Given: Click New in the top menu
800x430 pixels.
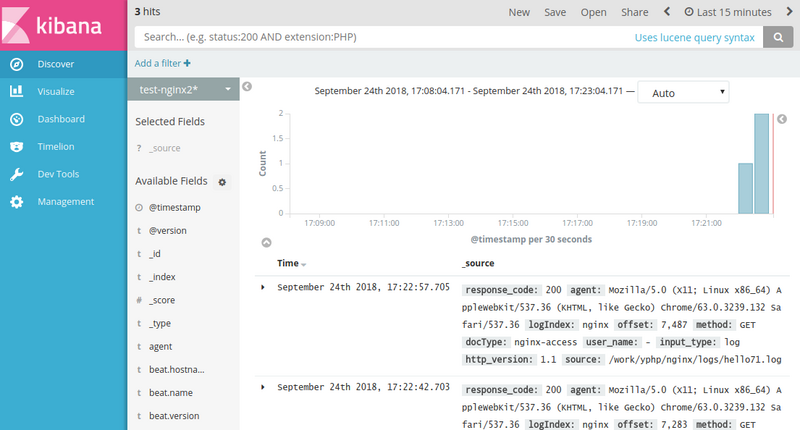Looking at the screenshot, I should tap(519, 12).
